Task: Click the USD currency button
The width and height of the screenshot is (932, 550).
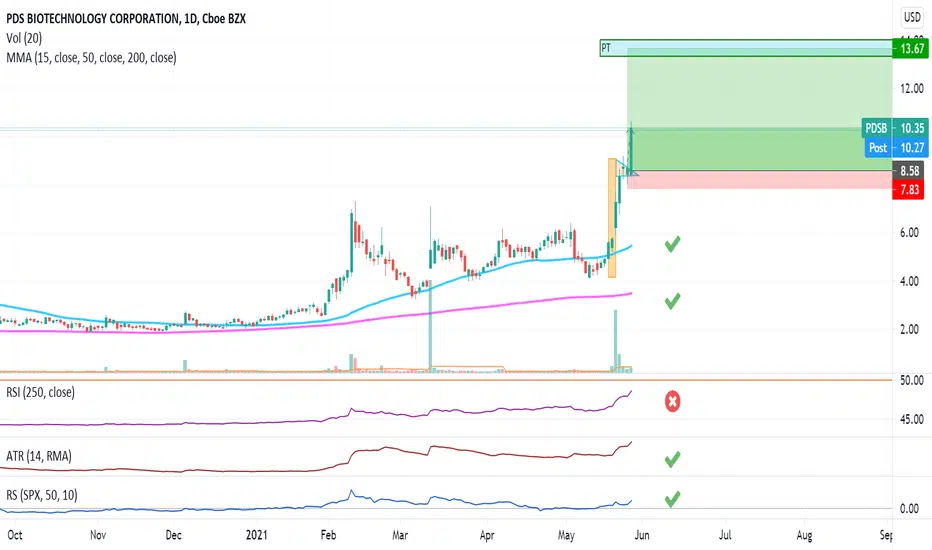Action: (x=912, y=17)
